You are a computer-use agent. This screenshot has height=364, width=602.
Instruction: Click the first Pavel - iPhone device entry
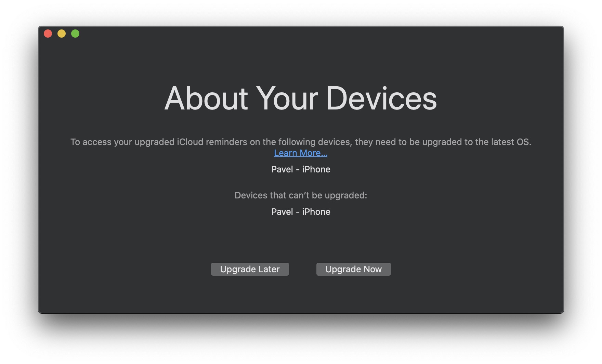[301, 169]
